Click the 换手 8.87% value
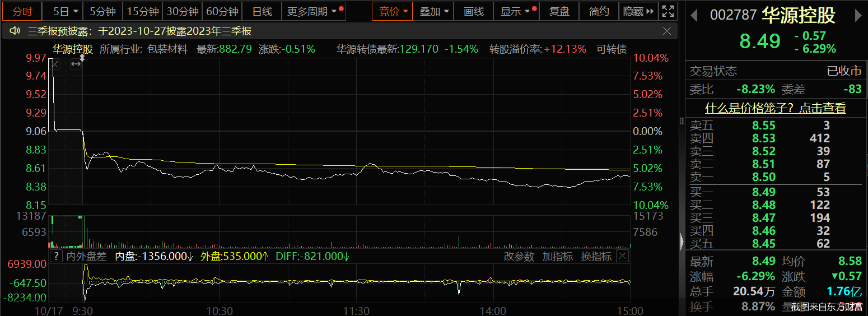This screenshot has width=868, height=316. pos(758,306)
